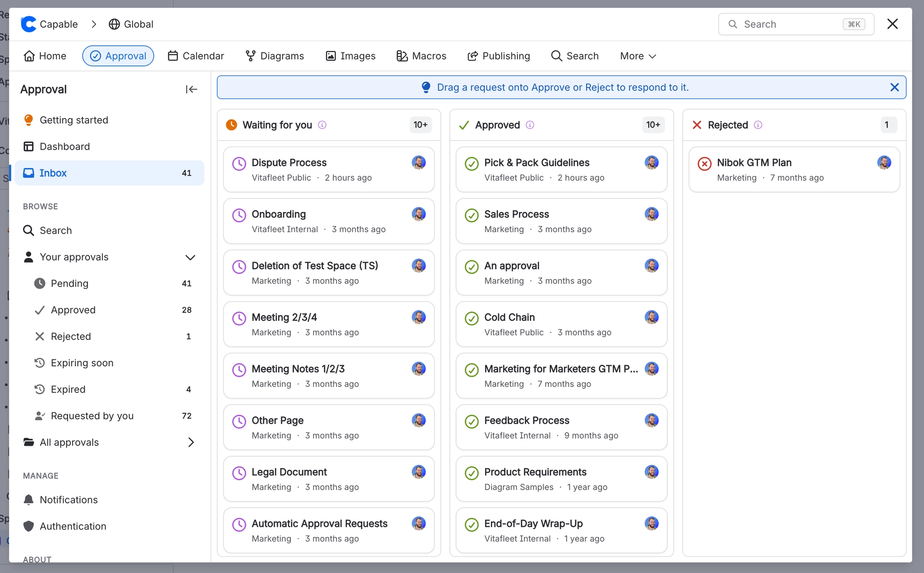924x573 pixels.
Task: Open Search under Browse section
Action: (110, 230)
